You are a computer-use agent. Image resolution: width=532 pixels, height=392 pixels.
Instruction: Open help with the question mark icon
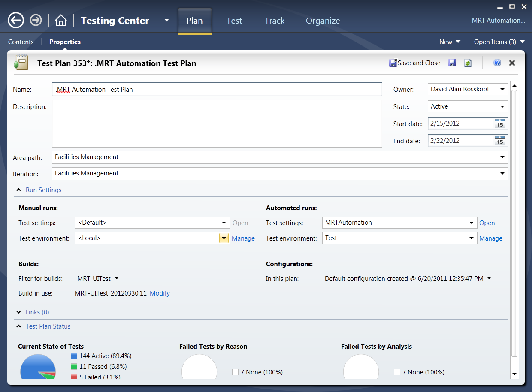(497, 63)
